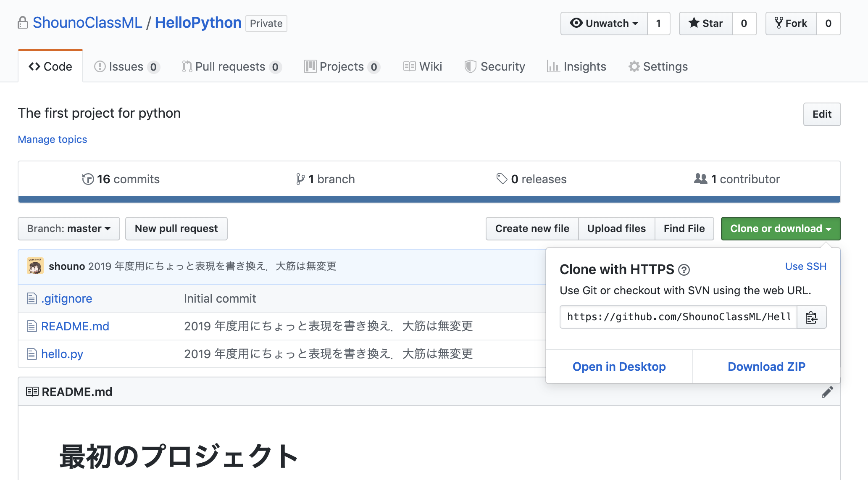Open HelloPython repository title link
Image resolution: width=868 pixels, height=480 pixels.
[x=198, y=23]
